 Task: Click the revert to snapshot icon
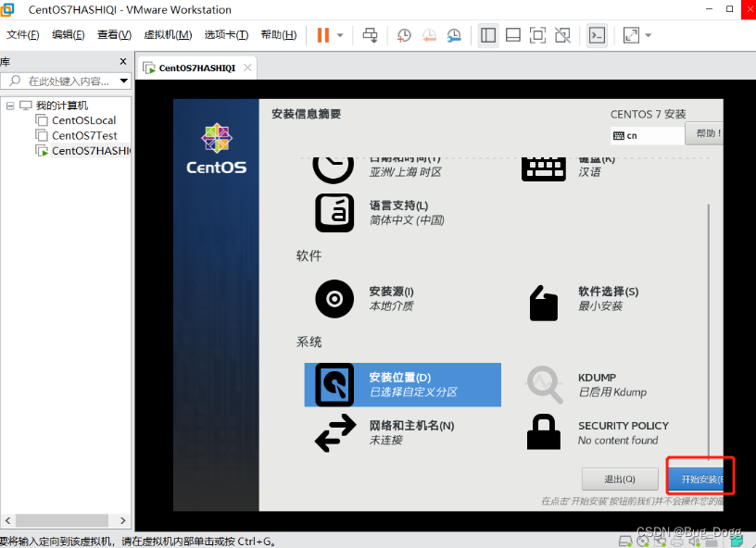point(429,35)
